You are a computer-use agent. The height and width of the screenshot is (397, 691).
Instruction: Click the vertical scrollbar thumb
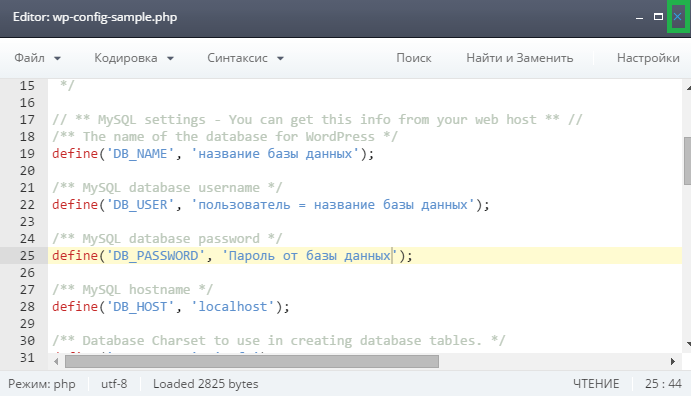[x=687, y=161]
